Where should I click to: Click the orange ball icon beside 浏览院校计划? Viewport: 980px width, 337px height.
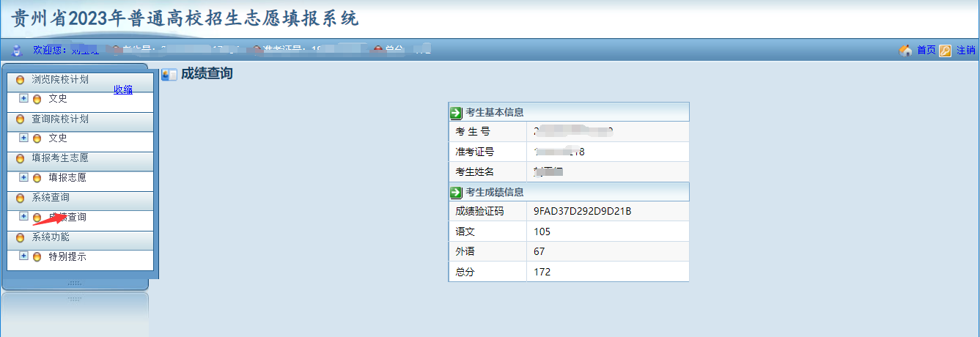(x=20, y=80)
